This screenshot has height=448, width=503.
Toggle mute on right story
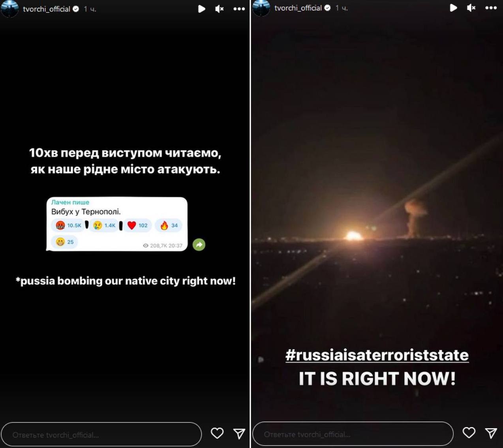(471, 7)
